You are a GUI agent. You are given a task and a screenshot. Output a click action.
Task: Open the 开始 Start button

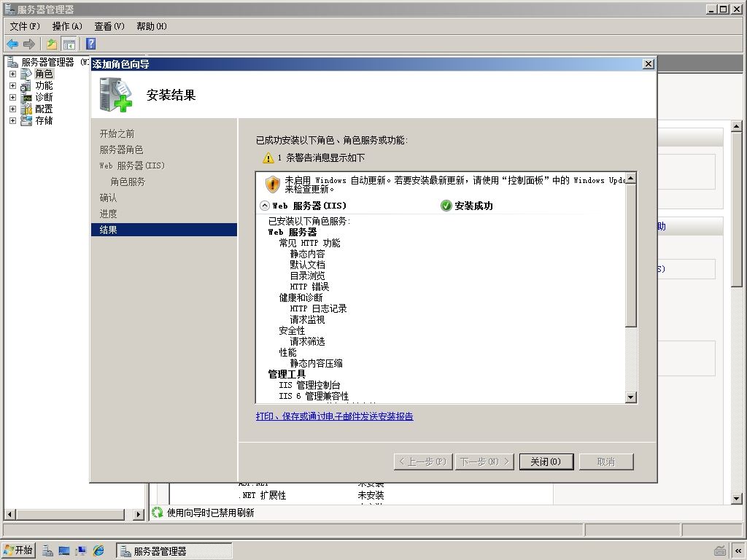[18, 551]
